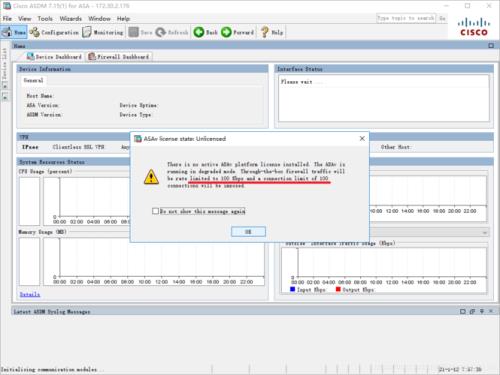Click the status bar timestamp

pyautogui.click(x=460, y=369)
